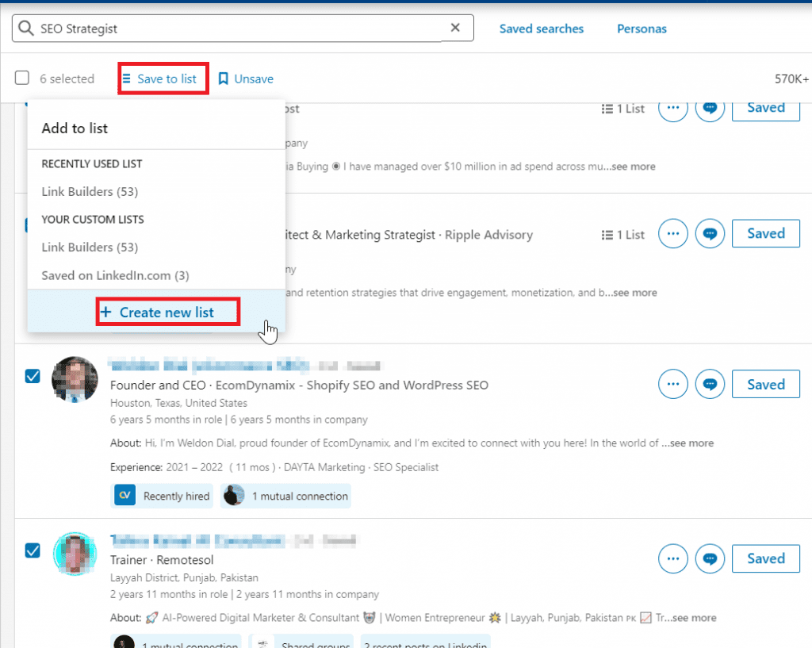This screenshot has height=648, width=812.
Task: Click the search magnifying glass icon
Action: tap(26, 28)
